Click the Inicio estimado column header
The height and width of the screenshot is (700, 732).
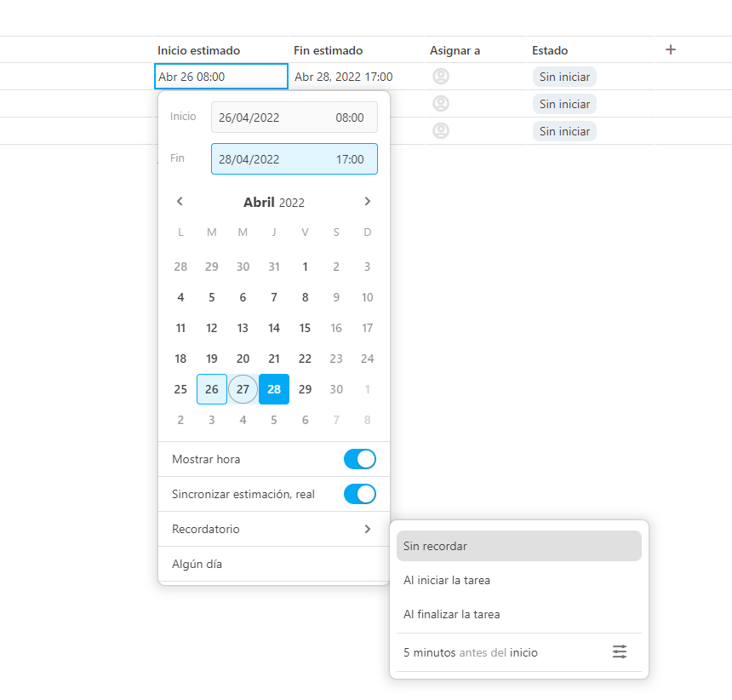(x=198, y=50)
